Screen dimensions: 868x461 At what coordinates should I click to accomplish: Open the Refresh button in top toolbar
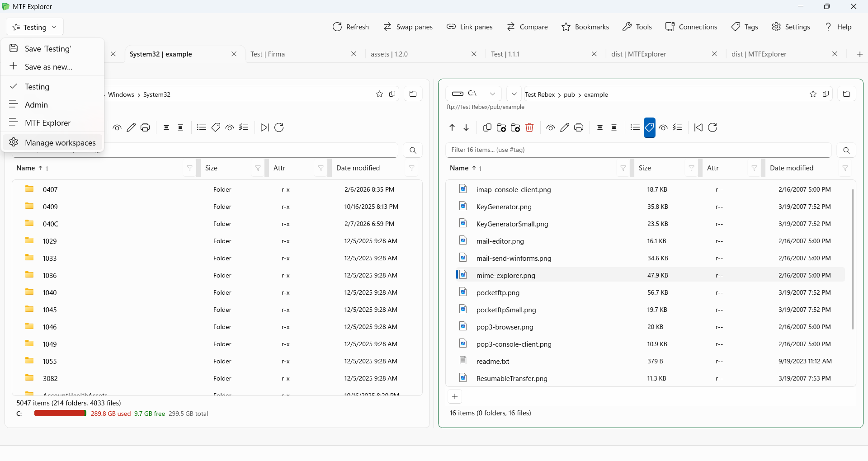click(x=351, y=27)
